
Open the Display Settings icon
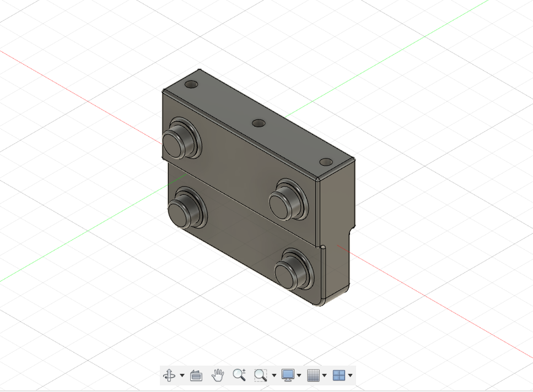(287, 375)
